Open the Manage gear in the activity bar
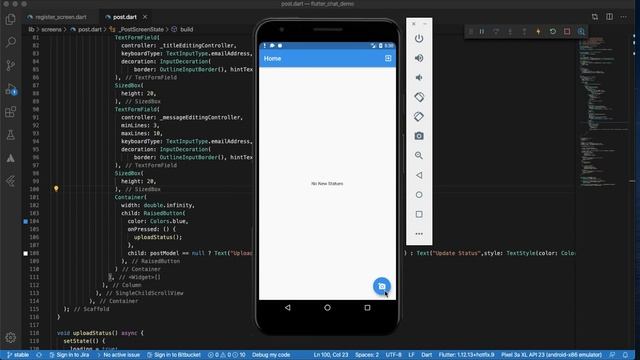Image resolution: width=640 pixels, height=360 pixels. pyautogui.click(x=11, y=338)
